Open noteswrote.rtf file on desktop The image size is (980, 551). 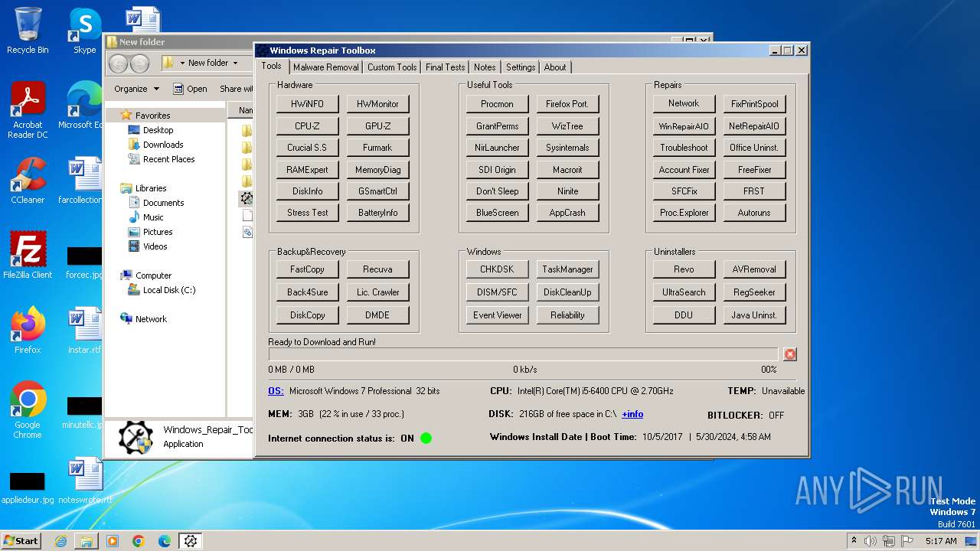coord(84,481)
